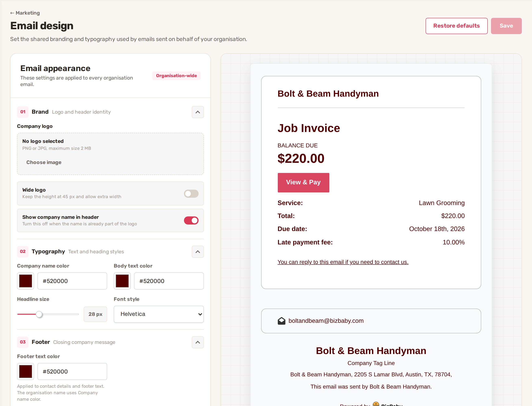
Task: Click the boltandbeam@bizbaby.com email address
Action: tap(326, 321)
